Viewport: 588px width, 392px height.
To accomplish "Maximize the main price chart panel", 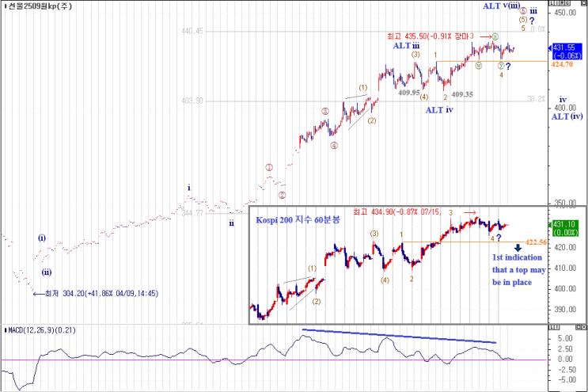I will (584, 3).
